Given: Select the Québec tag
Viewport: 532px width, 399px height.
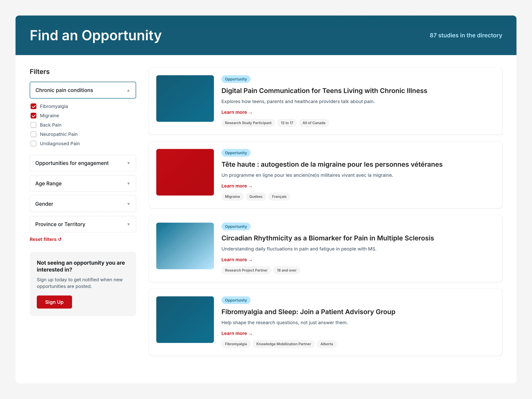Looking at the screenshot, I should coord(256,196).
